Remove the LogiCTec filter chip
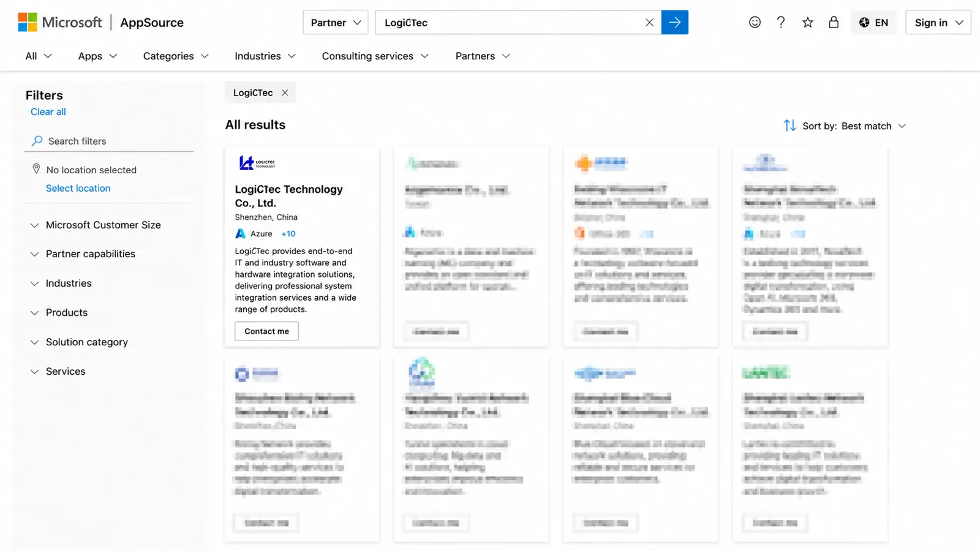 285,92
